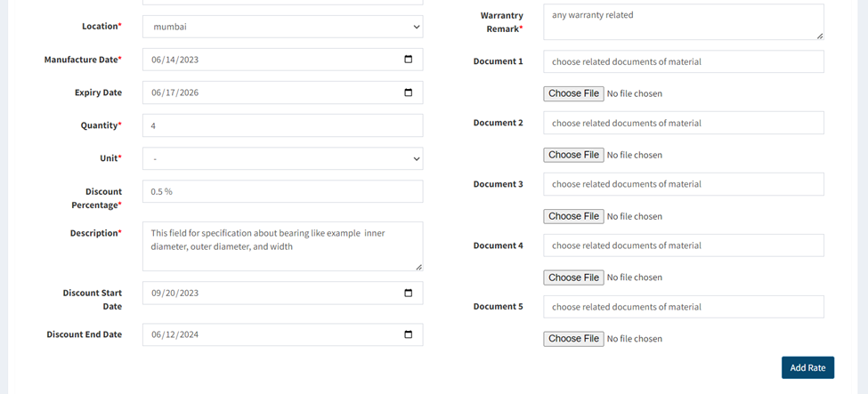Click the Add Rate button

coord(807,367)
